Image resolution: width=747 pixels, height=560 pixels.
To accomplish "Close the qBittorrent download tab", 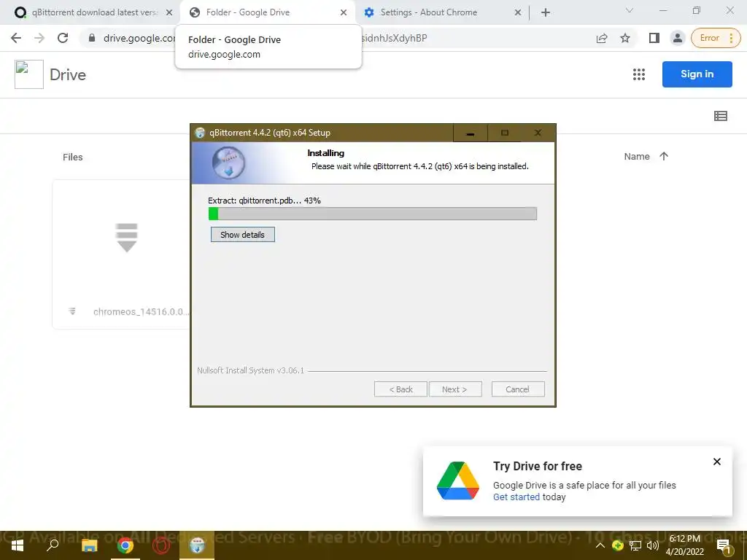I will (x=169, y=13).
